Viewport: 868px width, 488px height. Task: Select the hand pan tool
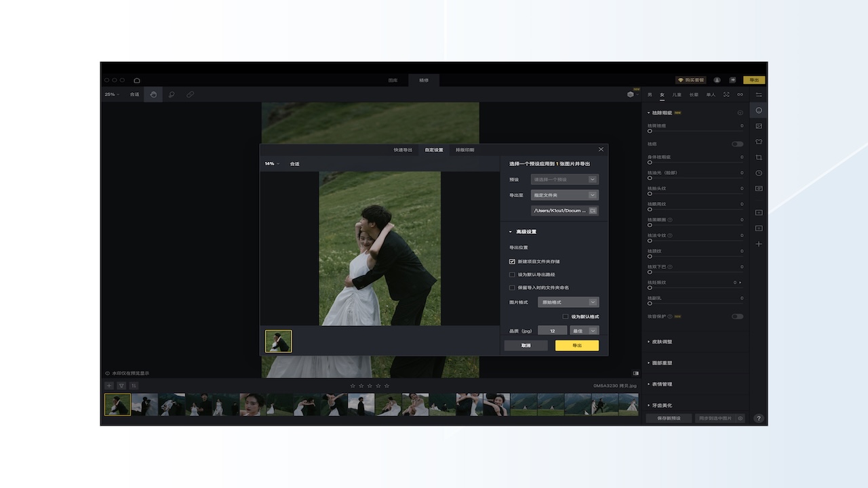pos(153,94)
